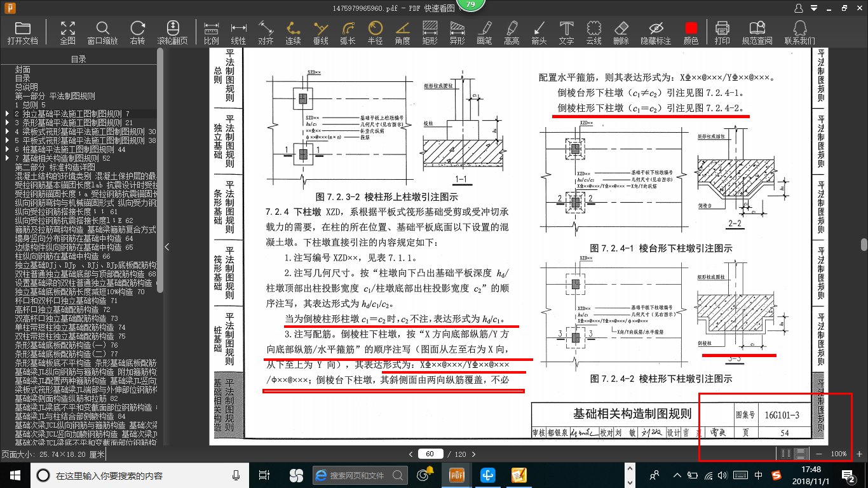The image size is (868, 488).
Task: Select the 线性 linear measure tool
Action: pyautogui.click(x=238, y=33)
